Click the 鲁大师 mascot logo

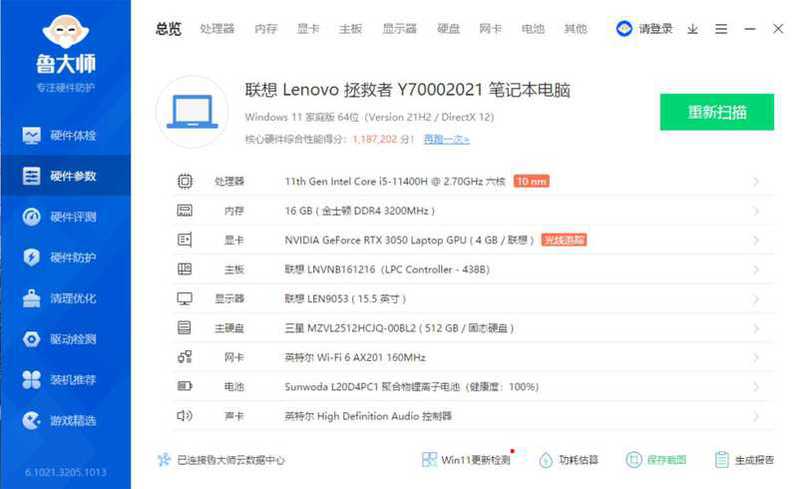[66, 32]
